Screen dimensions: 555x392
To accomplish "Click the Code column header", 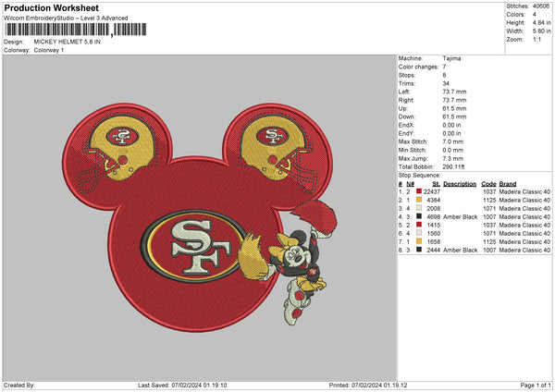I will pyautogui.click(x=488, y=184).
